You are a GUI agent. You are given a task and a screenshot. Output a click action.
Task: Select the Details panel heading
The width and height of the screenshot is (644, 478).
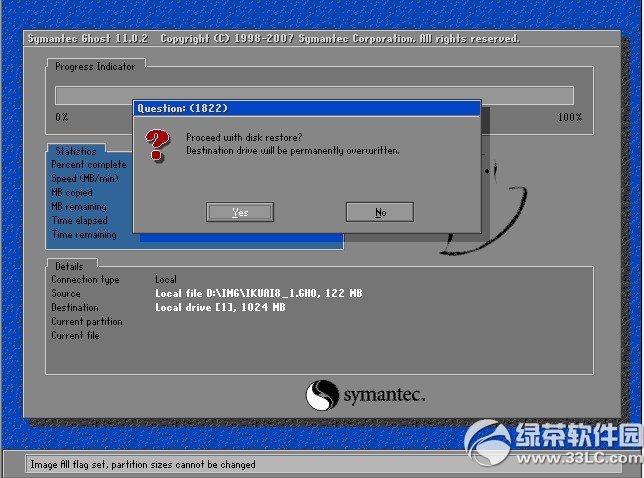(69, 267)
